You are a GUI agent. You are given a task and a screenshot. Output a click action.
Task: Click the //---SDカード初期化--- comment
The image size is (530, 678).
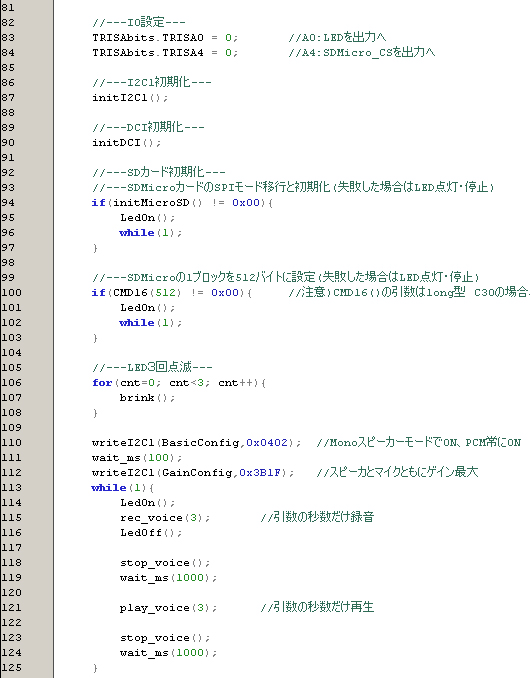[158, 172]
